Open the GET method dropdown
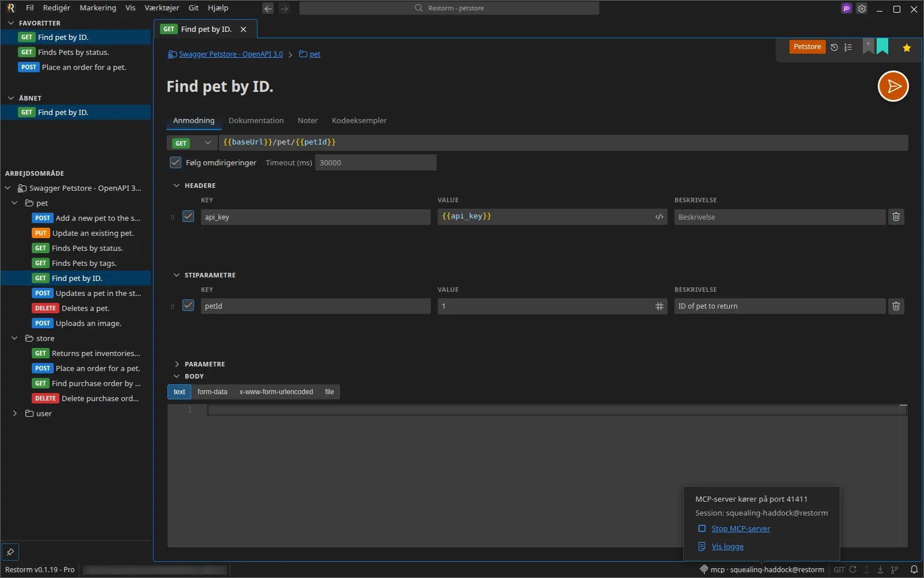This screenshot has height=578, width=924. pos(192,143)
